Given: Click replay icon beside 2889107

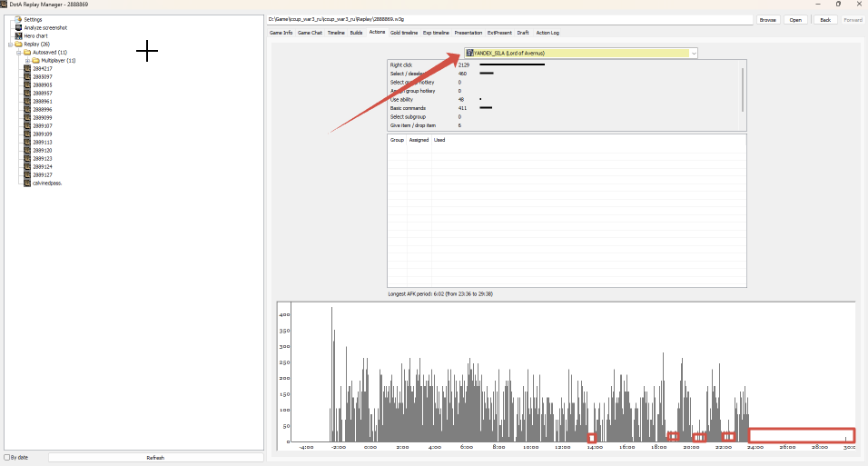Looking at the screenshot, I should click(x=27, y=125).
